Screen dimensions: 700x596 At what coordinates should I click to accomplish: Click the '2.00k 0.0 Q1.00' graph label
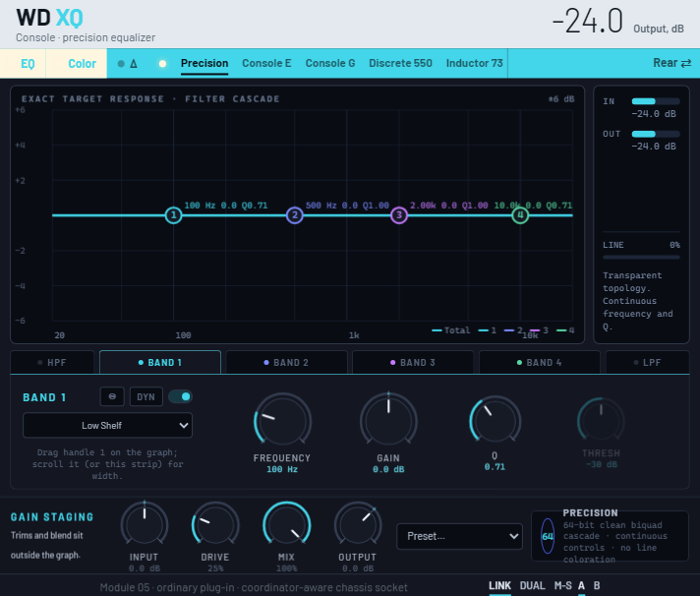448,206
